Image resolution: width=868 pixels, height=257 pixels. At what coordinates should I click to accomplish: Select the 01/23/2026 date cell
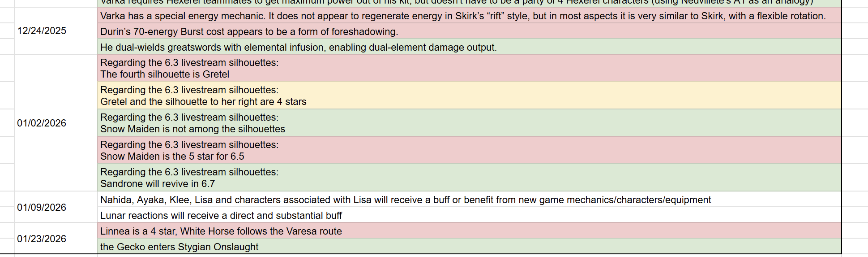(x=56, y=239)
